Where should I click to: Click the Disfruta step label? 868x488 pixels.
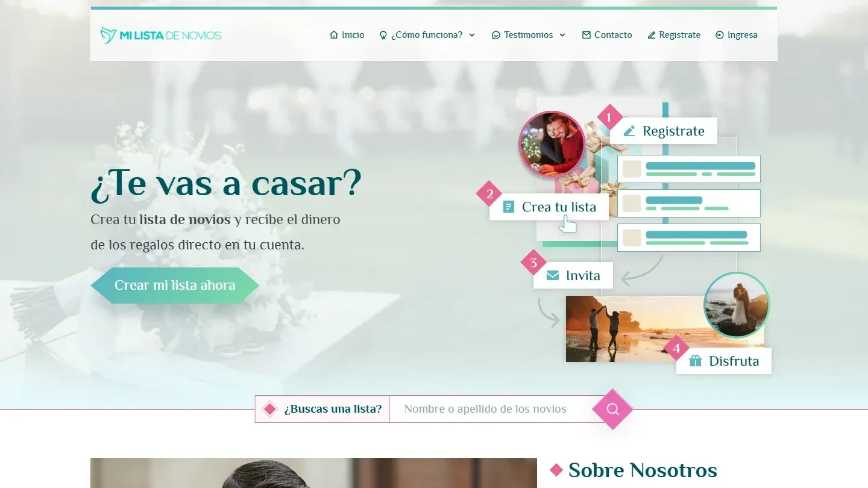(x=734, y=361)
